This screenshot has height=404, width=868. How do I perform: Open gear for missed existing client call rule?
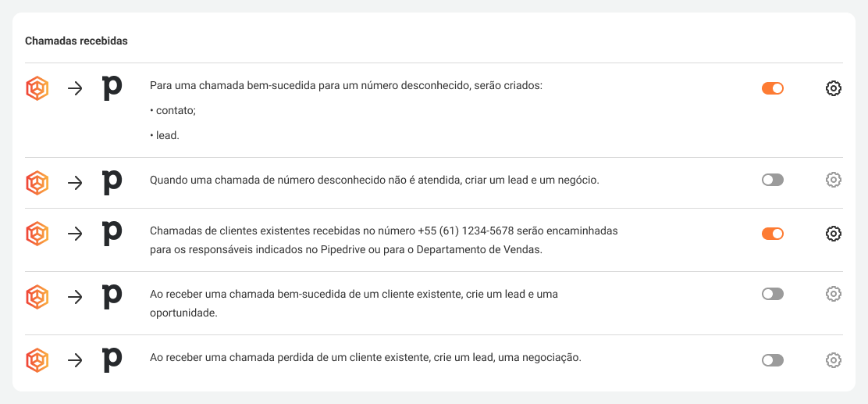click(833, 360)
